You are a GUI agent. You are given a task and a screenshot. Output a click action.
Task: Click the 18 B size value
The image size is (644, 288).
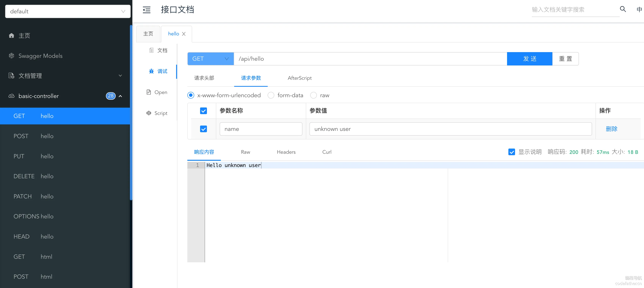point(633,152)
